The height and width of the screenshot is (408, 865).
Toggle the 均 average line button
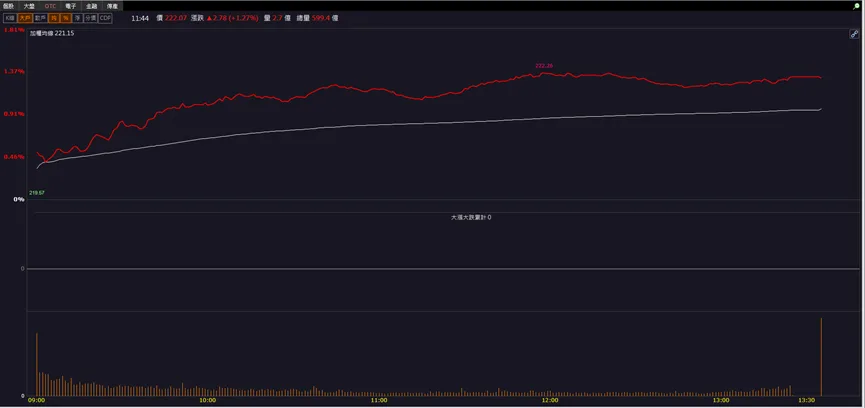tap(54, 18)
